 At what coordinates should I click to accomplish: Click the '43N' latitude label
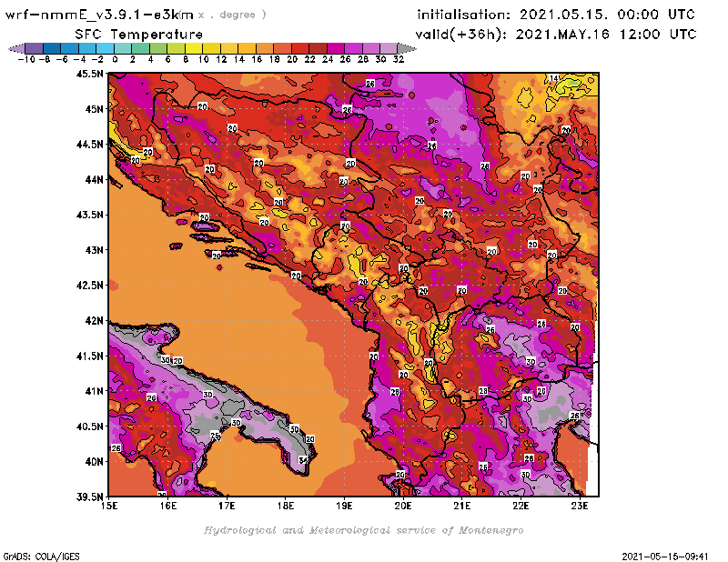pyautogui.click(x=94, y=250)
